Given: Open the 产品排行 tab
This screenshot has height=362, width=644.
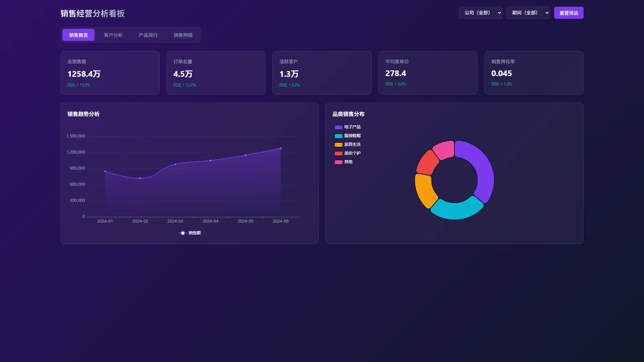Looking at the screenshot, I should (148, 35).
